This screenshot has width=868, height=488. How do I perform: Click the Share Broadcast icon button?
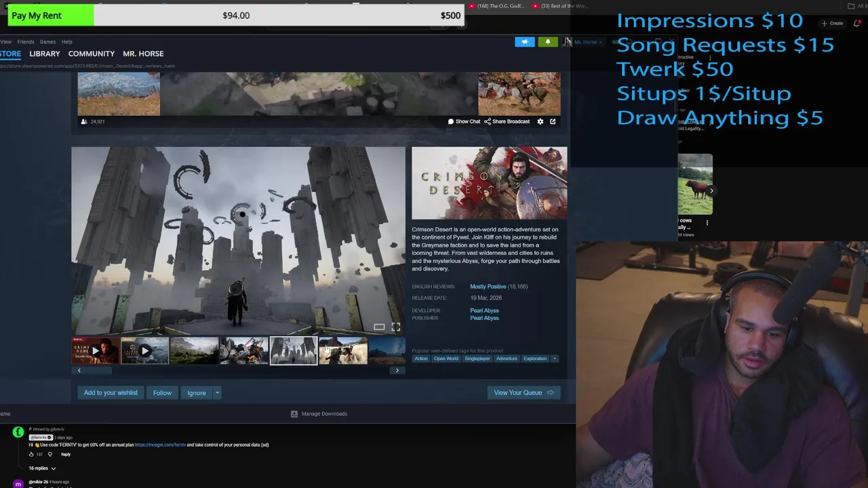507,121
